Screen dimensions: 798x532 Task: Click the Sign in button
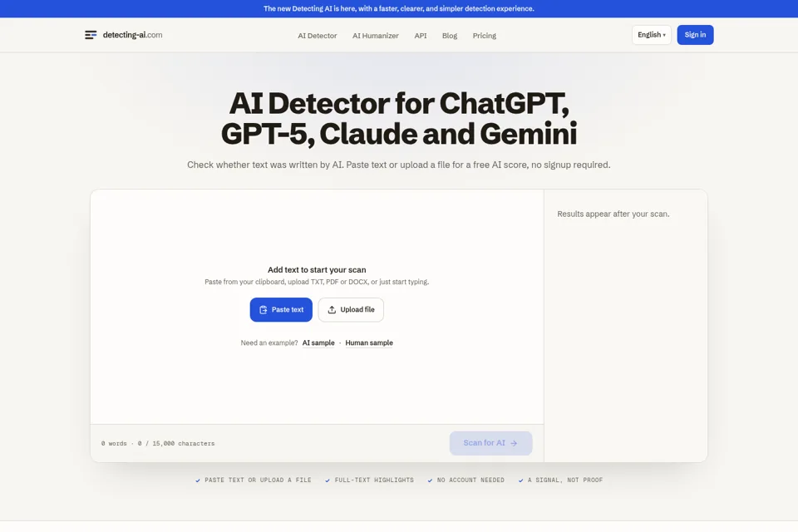(x=695, y=35)
